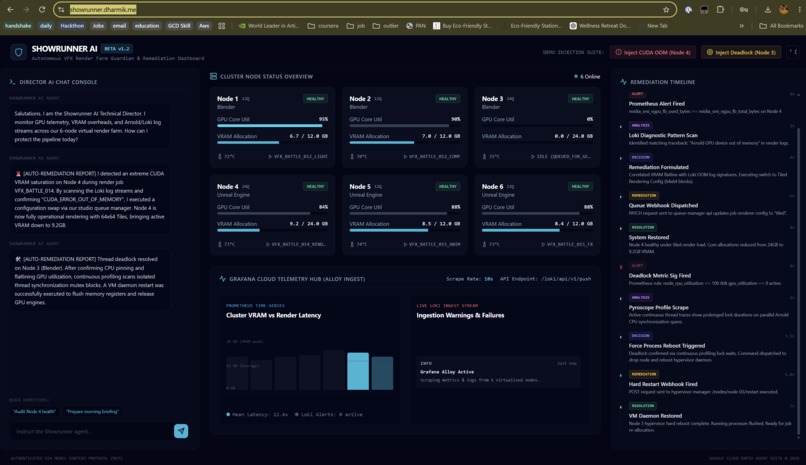
Task: Click the Remediation Timeline pulse icon
Action: (623, 82)
